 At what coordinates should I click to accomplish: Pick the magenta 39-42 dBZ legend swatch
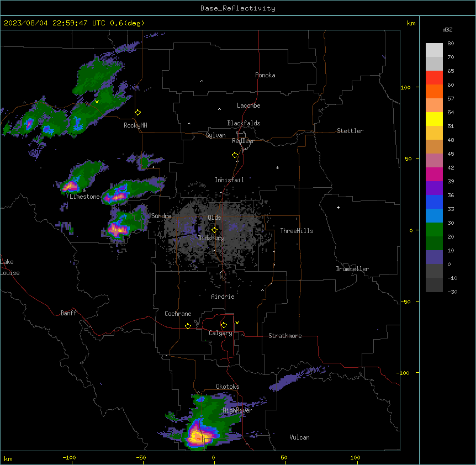434,174
